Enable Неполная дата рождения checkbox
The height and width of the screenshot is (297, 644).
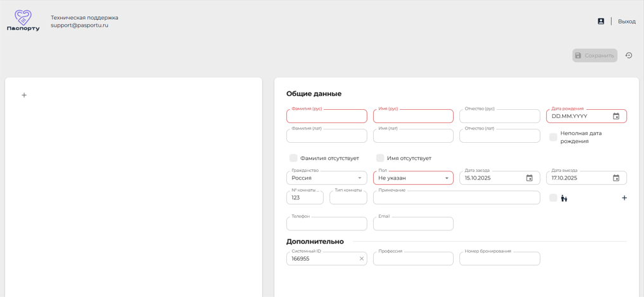553,137
